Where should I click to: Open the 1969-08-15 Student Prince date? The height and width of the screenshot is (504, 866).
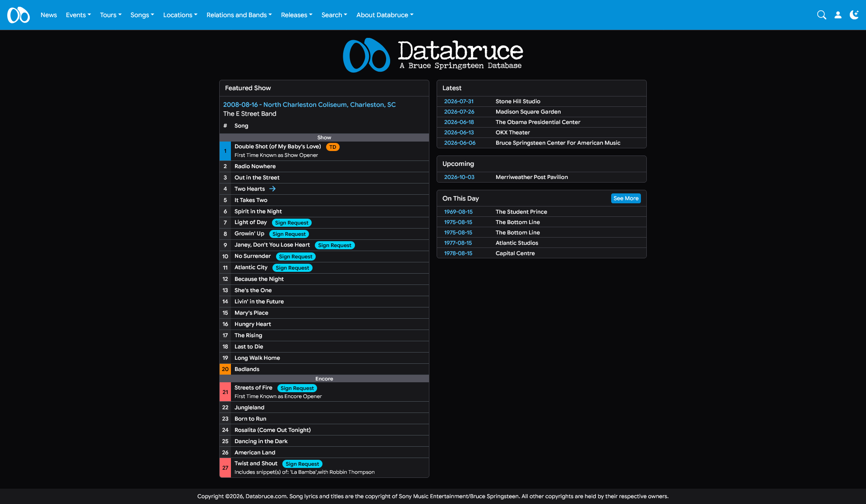point(458,212)
